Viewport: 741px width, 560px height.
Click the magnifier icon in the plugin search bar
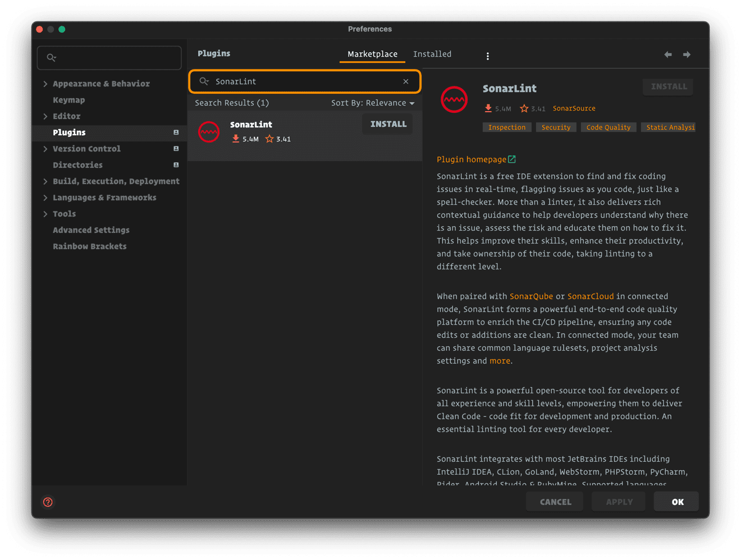point(204,81)
